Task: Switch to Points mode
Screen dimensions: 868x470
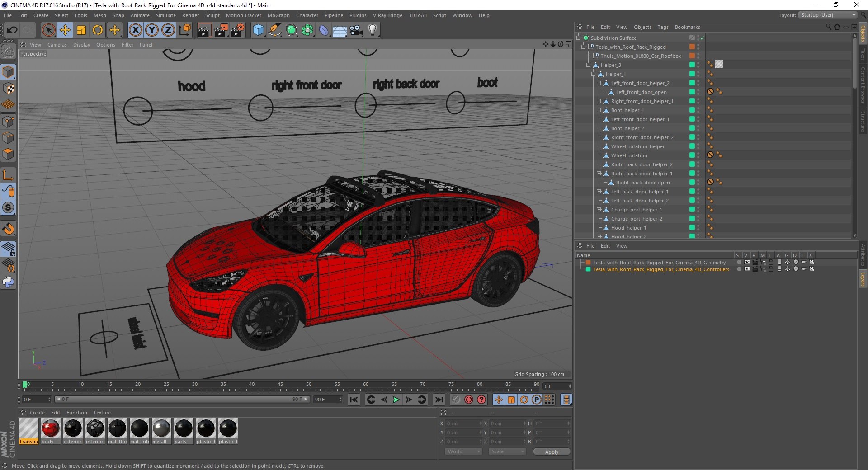Action: [8, 122]
